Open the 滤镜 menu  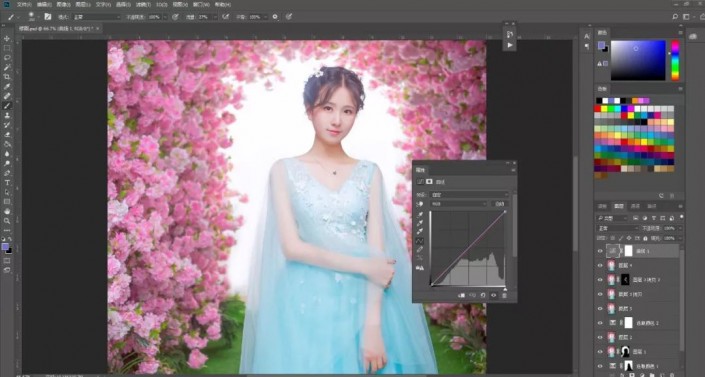(x=143, y=4)
